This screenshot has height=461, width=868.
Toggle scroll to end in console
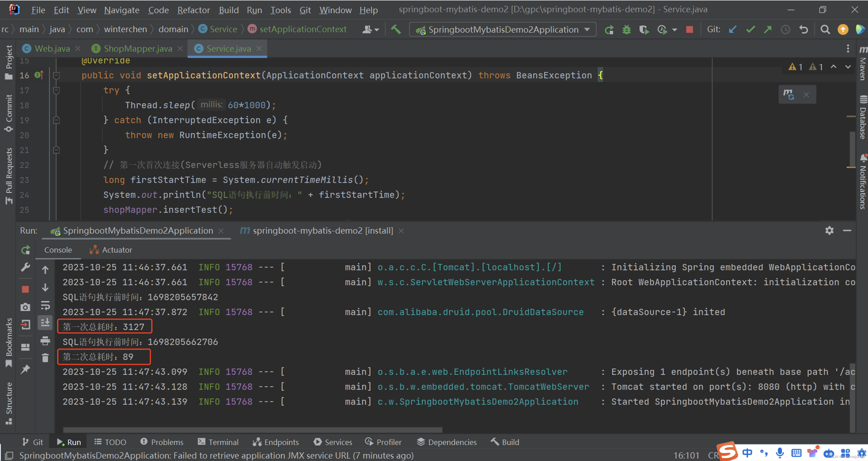[45, 323]
